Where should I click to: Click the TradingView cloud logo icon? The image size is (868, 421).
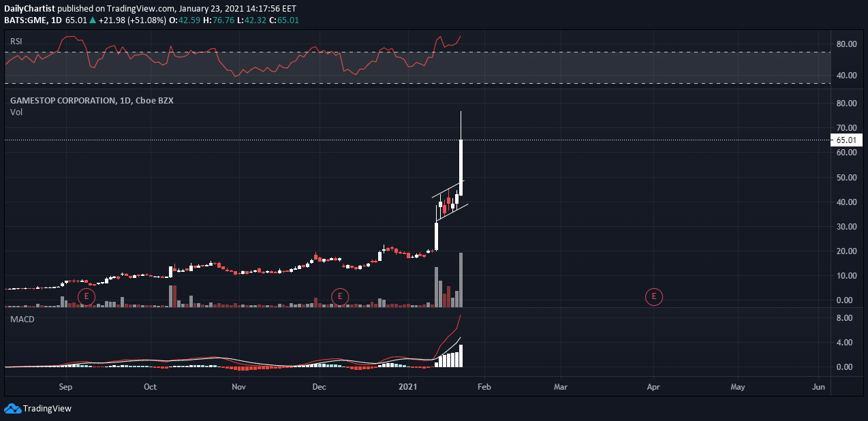12,409
